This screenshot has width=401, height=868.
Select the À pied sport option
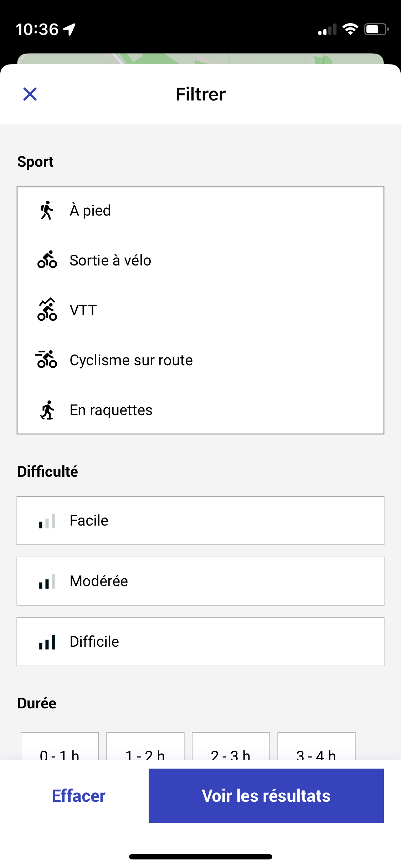click(x=200, y=211)
